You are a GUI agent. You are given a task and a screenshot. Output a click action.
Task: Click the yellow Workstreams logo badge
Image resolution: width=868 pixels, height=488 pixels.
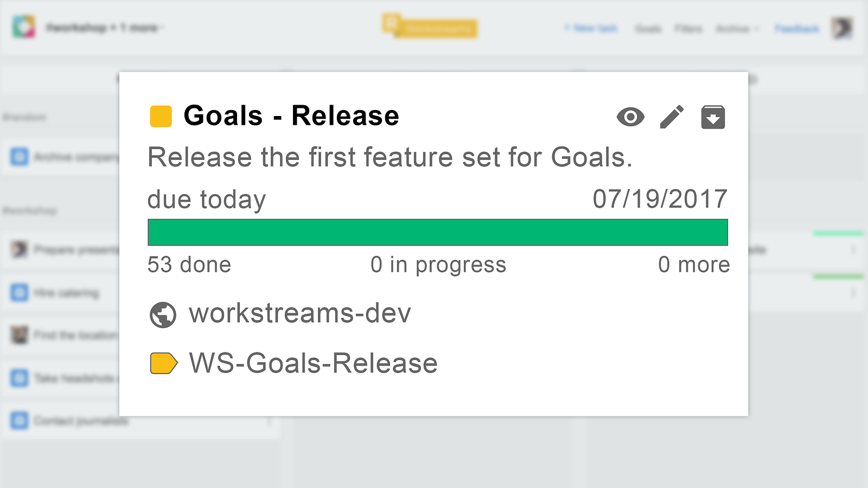point(430,26)
